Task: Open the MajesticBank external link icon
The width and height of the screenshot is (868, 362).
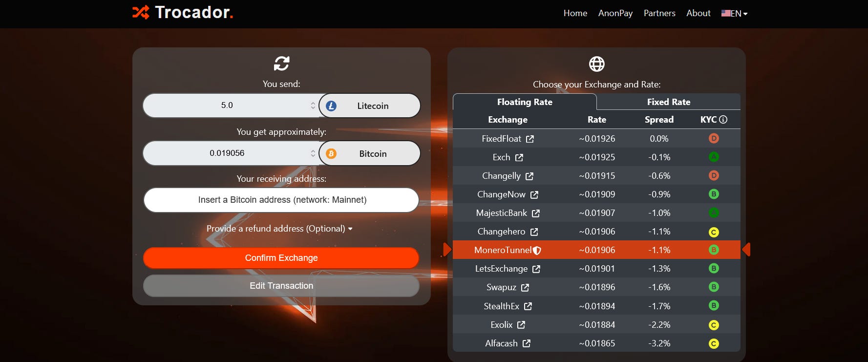Action: click(536, 213)
